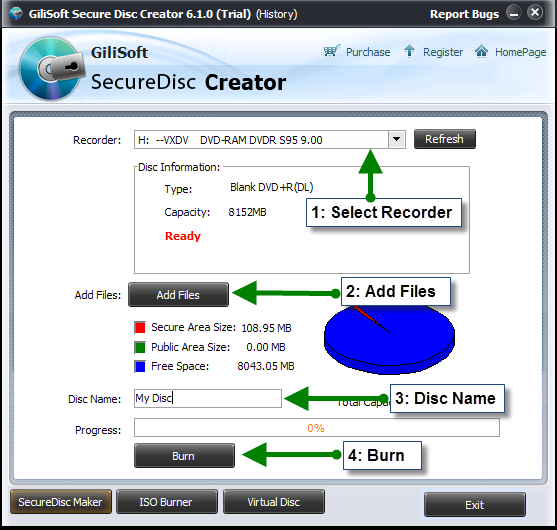Screen dimensions: 557x530
Task: Switch to the SecureDisc Maker tab
Action: click(61, 502)
